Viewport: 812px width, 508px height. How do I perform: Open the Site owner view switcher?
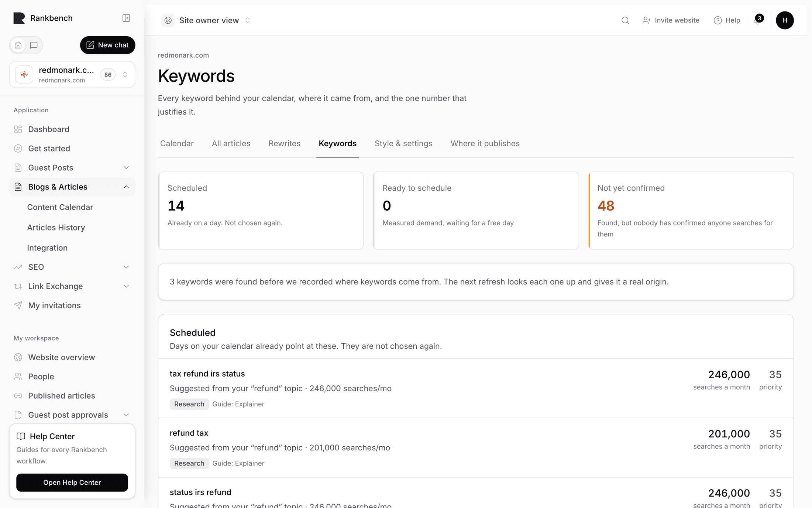pos(206,20)
